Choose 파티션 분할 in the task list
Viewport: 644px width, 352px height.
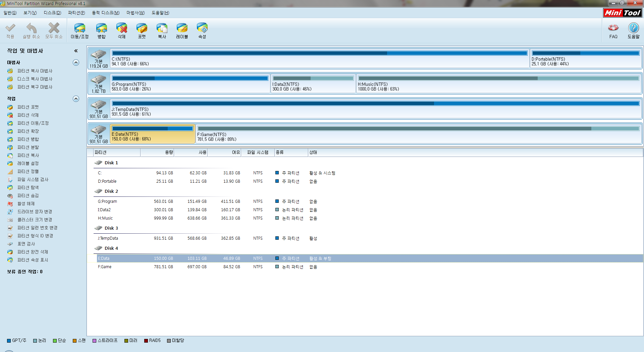(x=28, y=148)
